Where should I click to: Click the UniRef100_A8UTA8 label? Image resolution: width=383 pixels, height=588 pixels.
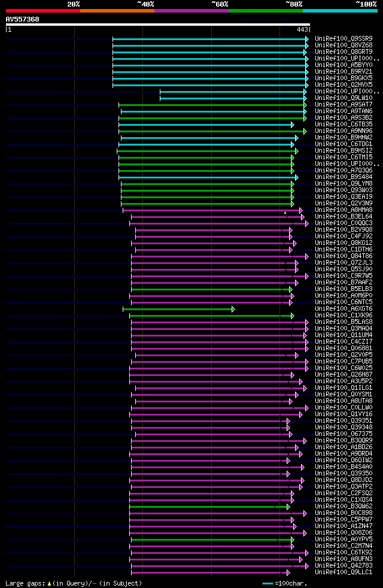click(x=344, y=401)
